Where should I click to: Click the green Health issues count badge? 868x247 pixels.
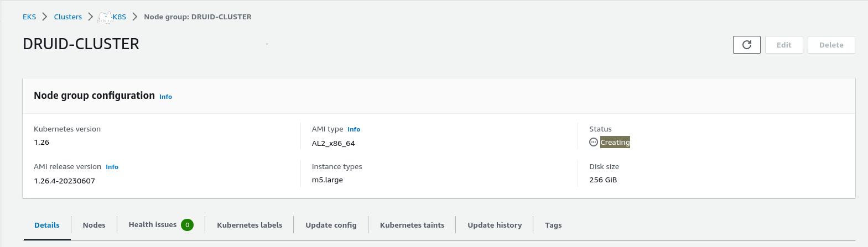pyautogui.click(x=187, y=225)
